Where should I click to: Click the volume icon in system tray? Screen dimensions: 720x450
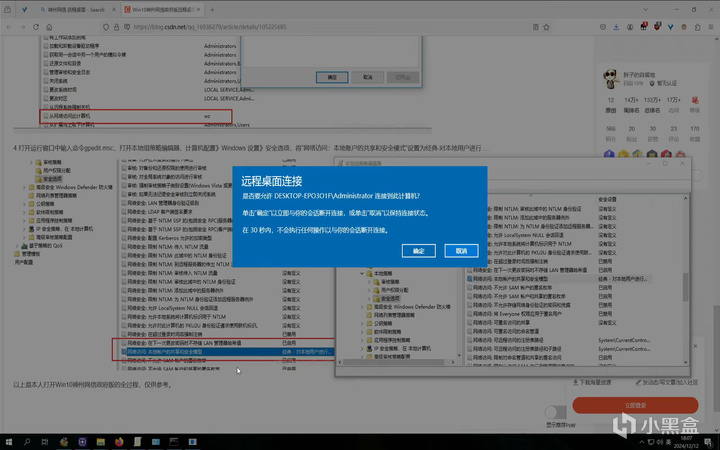click(x=660, y=442)
